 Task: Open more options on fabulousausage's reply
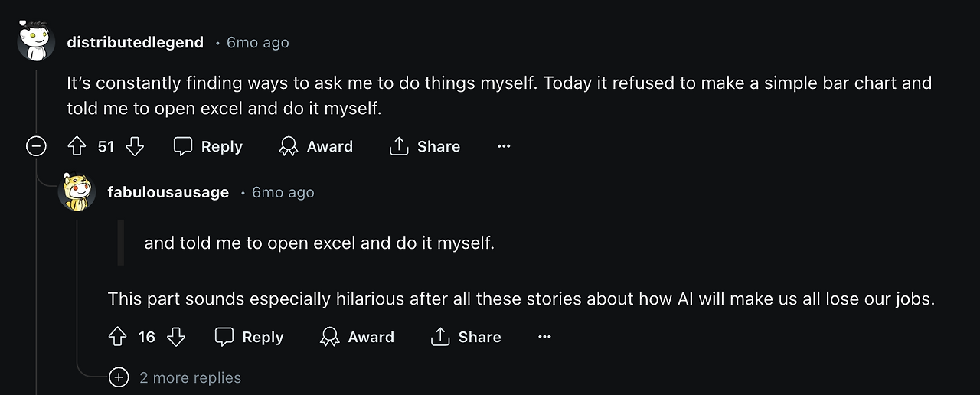544,337
